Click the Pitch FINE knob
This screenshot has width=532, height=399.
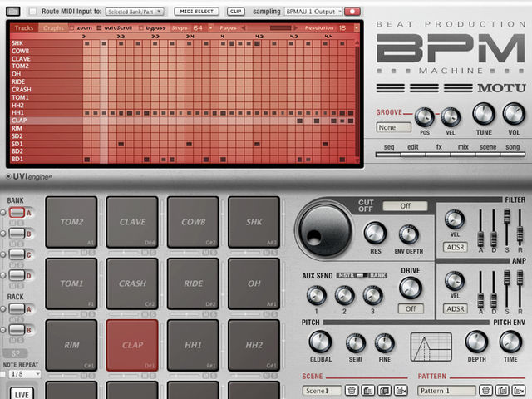[384, 343]
